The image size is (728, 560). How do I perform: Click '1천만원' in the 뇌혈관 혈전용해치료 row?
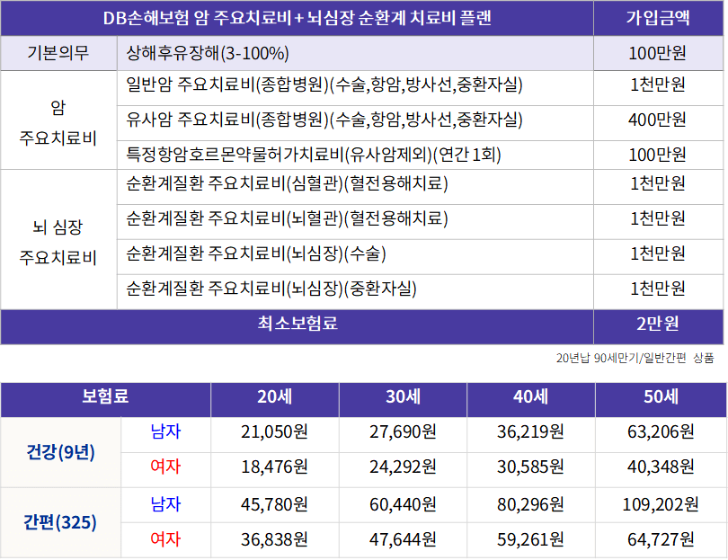coord(657,218)
